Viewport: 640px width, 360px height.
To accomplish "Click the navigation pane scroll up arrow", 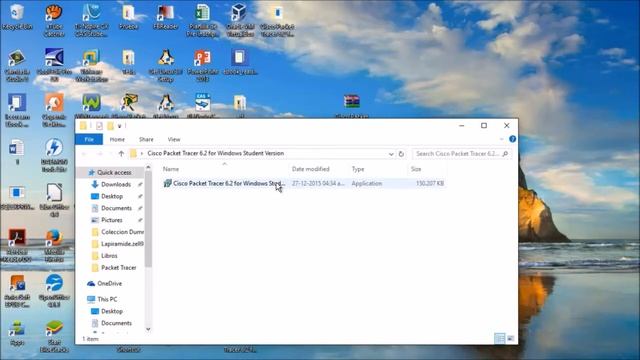I will click(x=148, y=168).
